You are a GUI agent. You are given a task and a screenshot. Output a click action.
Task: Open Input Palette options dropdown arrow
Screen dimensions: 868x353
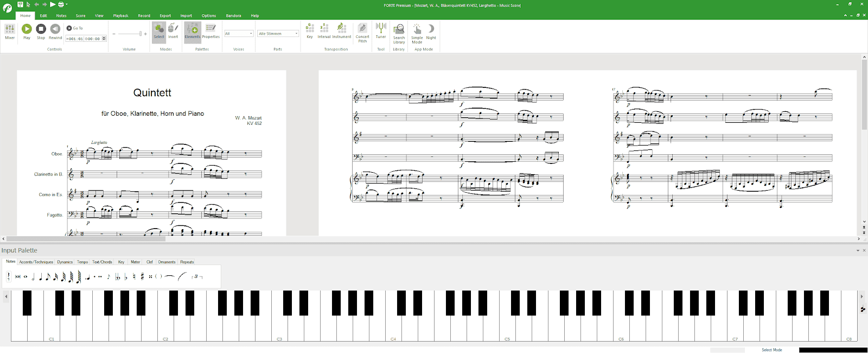[858, 250]
